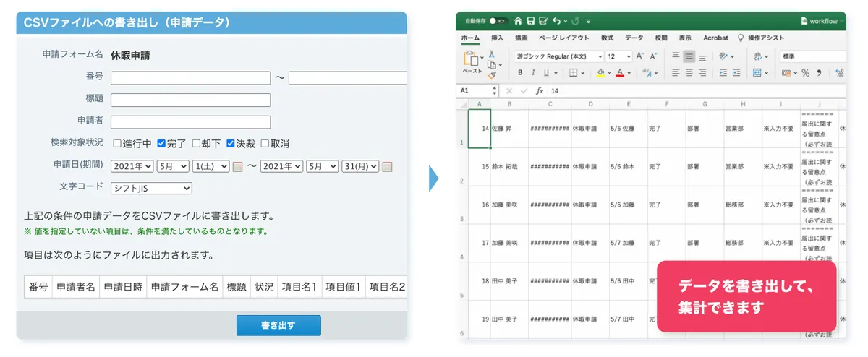Viewport: 868px width, 357px height.
Task: Check the 取消 checkbox
Action: (265, 143)
